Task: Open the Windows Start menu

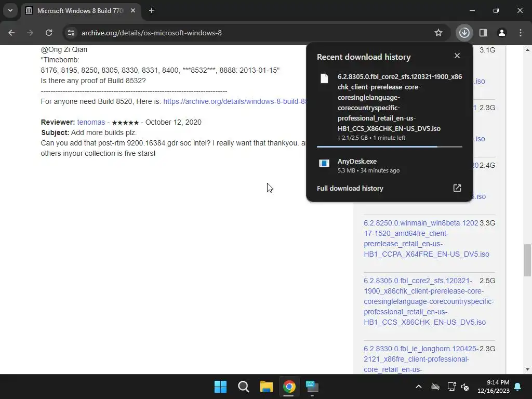Action: click(x=220, y=387)
